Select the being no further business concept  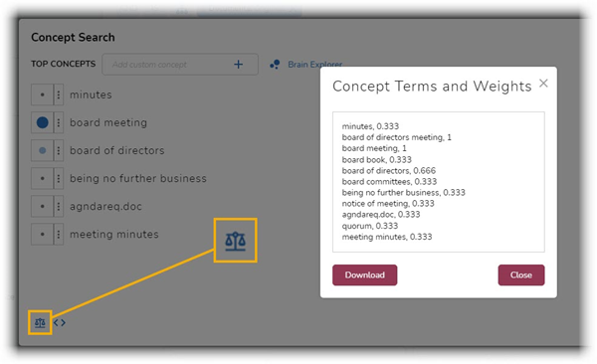tap(138, 178)
